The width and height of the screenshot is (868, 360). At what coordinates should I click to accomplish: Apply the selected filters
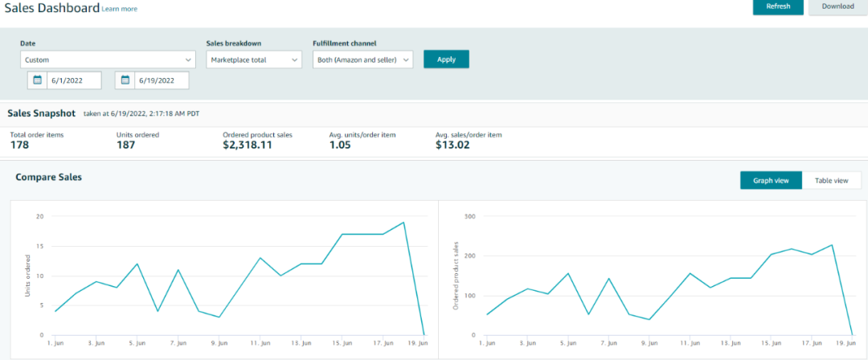446,59
